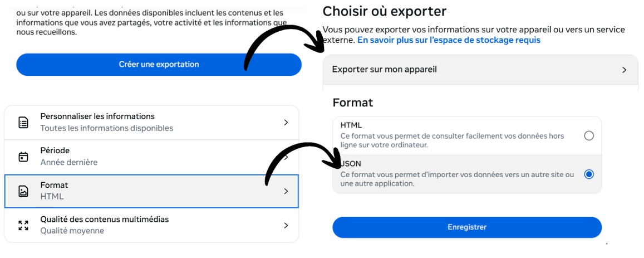Click the HTML option description text
This screenshot has height=258, width=644.
pos(452,140)
